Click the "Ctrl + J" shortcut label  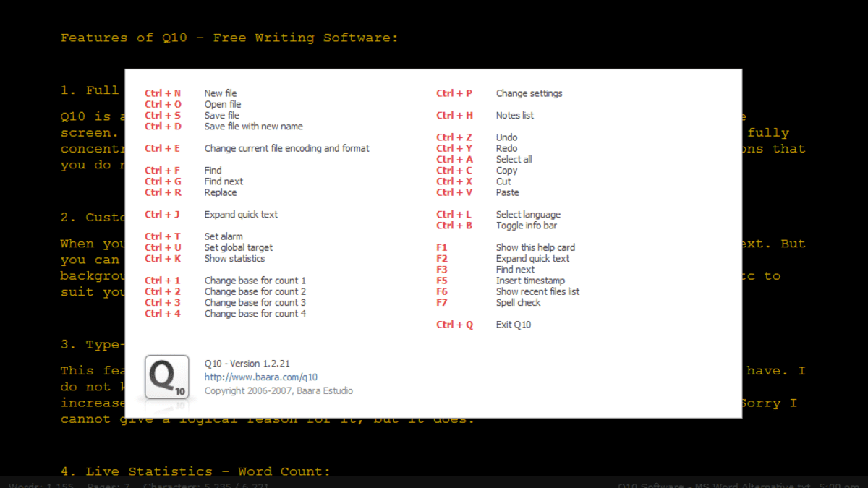pos(162,215)
